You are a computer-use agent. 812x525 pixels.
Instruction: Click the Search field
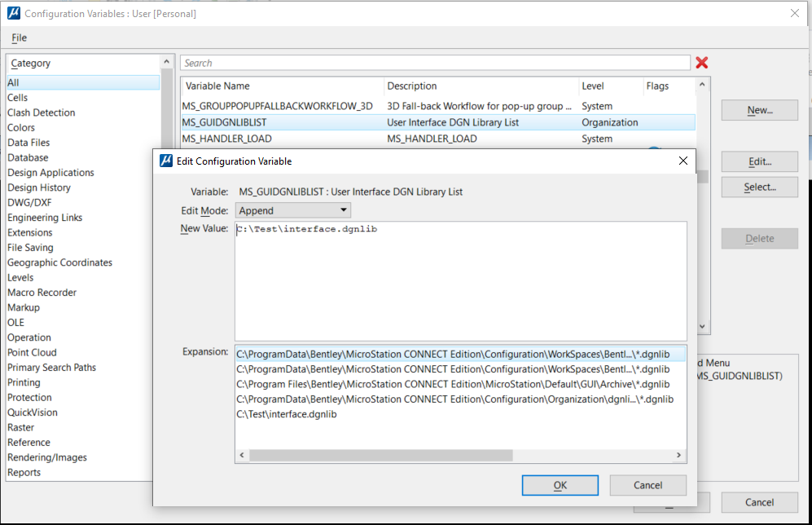pyautogui.click(x=436, y=63)
